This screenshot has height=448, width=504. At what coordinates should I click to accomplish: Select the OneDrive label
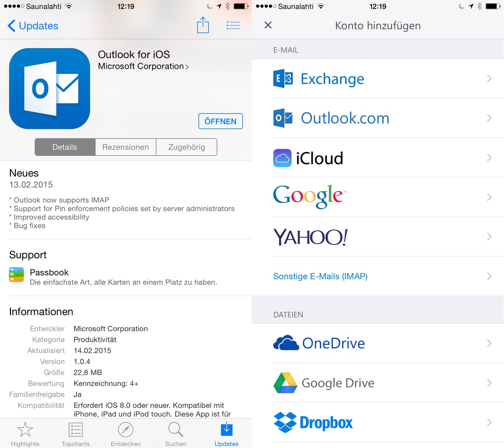click(x=334, y=343)
